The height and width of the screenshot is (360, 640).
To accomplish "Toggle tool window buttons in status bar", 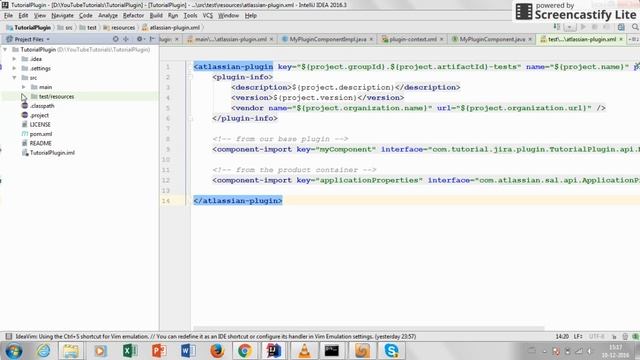I will 8,336.
